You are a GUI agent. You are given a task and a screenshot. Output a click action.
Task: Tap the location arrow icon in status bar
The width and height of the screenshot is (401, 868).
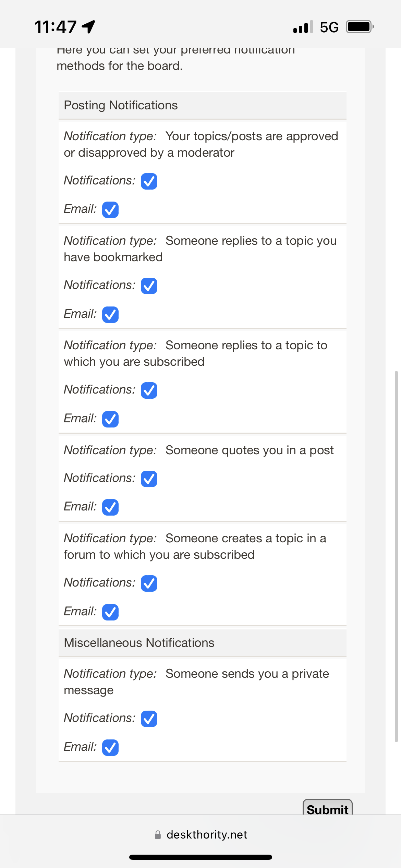tap(88, 27)
